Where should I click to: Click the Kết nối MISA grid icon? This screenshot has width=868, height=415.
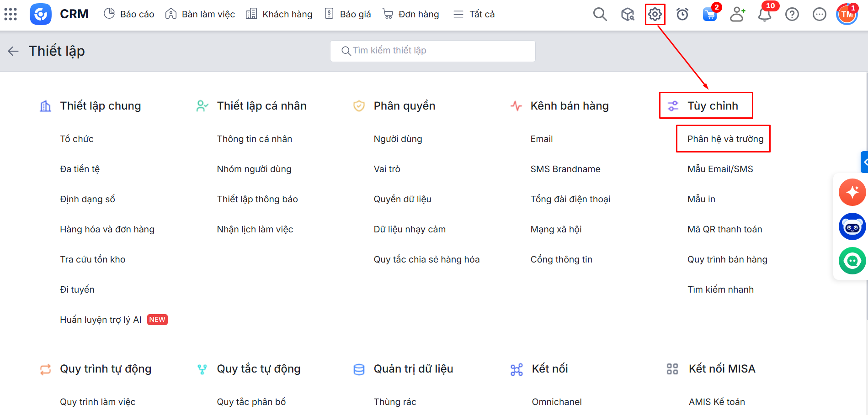click(x=672, y=369)
